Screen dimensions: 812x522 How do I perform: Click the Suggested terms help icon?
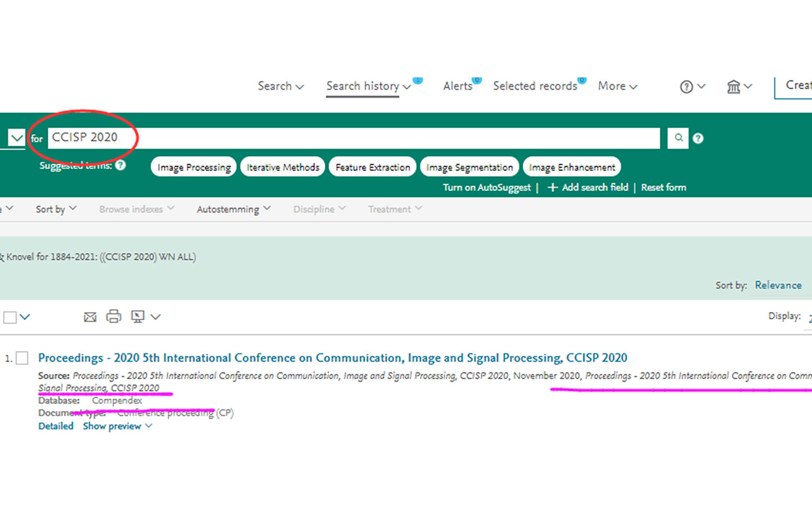121,165
